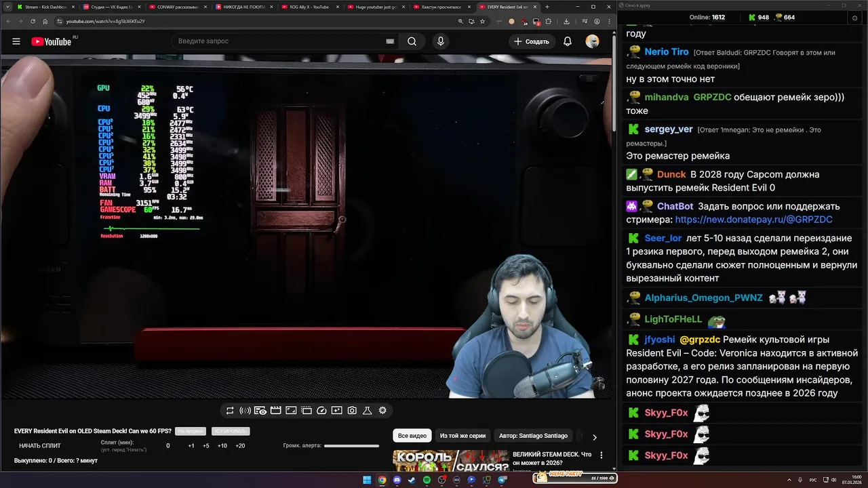Open browser downloads
Viewport: 868px width, 488px height.
(x=566, y=21)
